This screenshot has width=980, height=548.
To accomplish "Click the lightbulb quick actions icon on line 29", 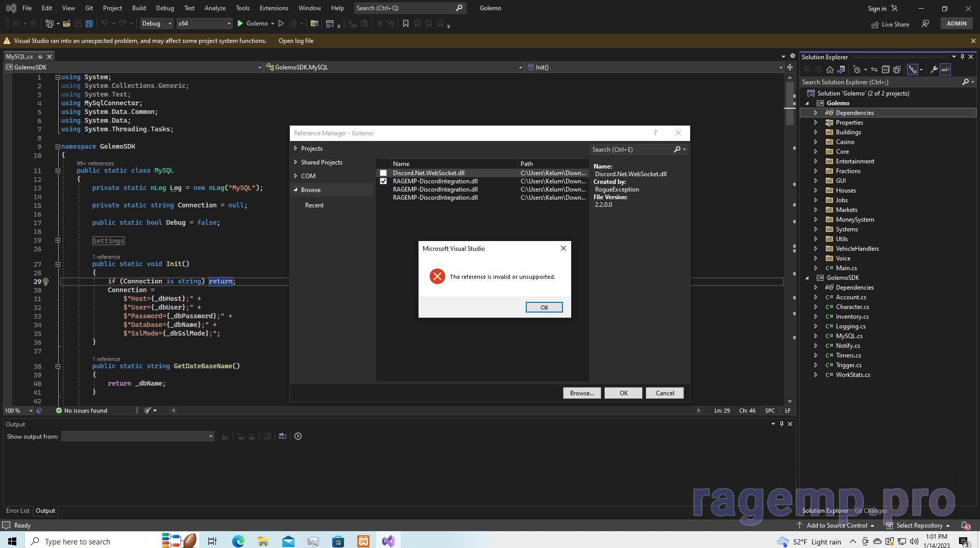I will (x=45, y=281).
